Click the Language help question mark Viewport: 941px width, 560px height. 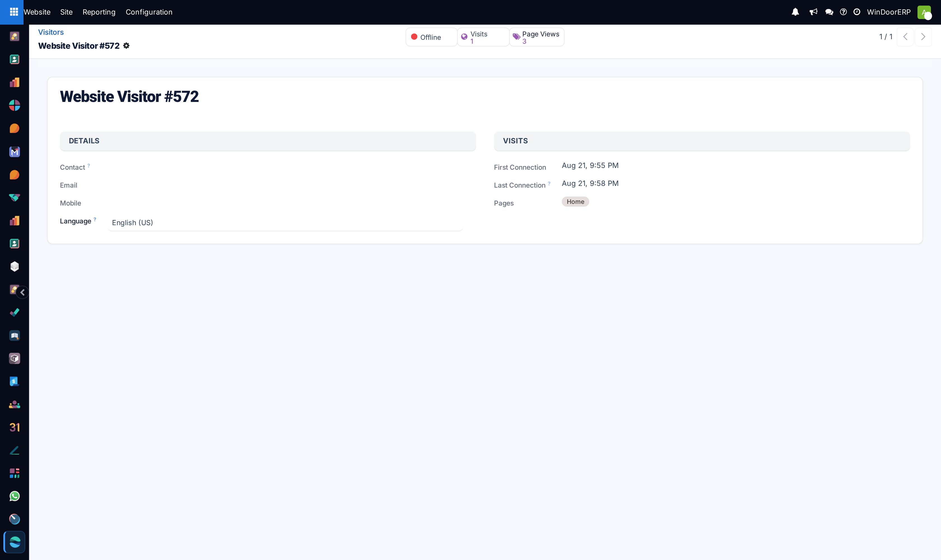95,219
